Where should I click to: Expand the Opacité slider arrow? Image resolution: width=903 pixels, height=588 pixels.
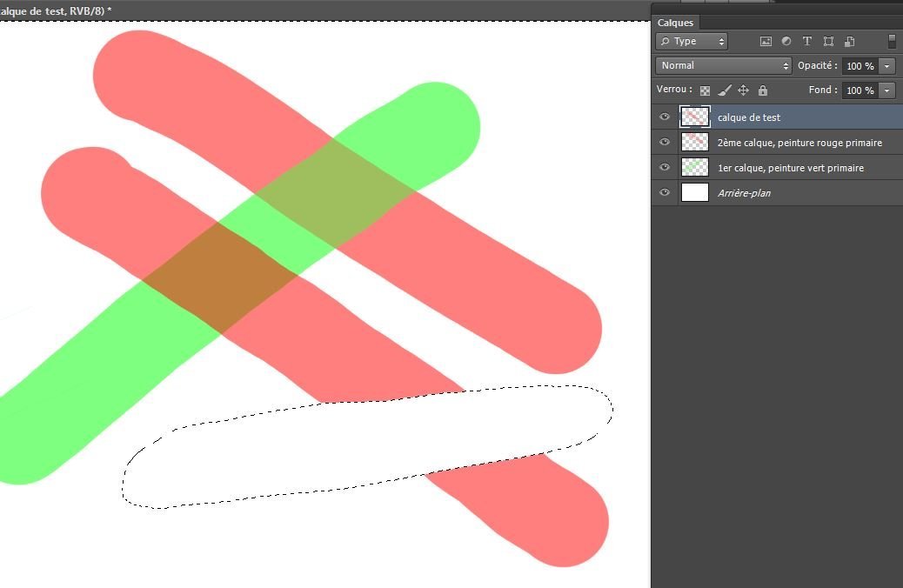(x=886, y=66)
